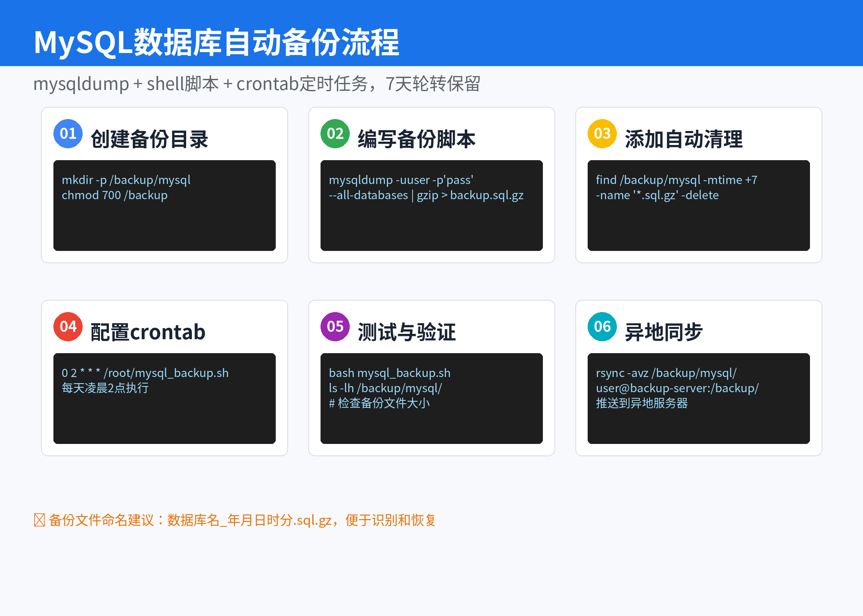Screen dimensions: 863x616
Task: Click the title MySQL数据库自动备份流程
Action: pos(216,42)
